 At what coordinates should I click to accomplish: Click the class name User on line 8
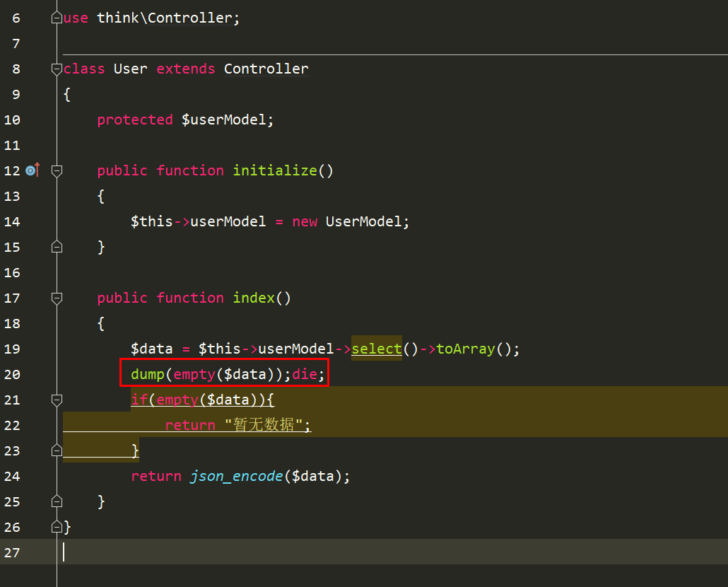[x=131, y=69]
